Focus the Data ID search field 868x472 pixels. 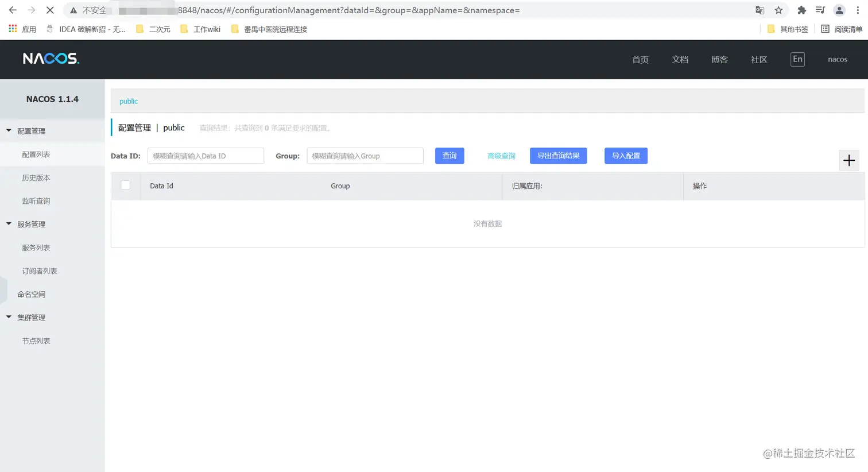(x=206, y=156)
